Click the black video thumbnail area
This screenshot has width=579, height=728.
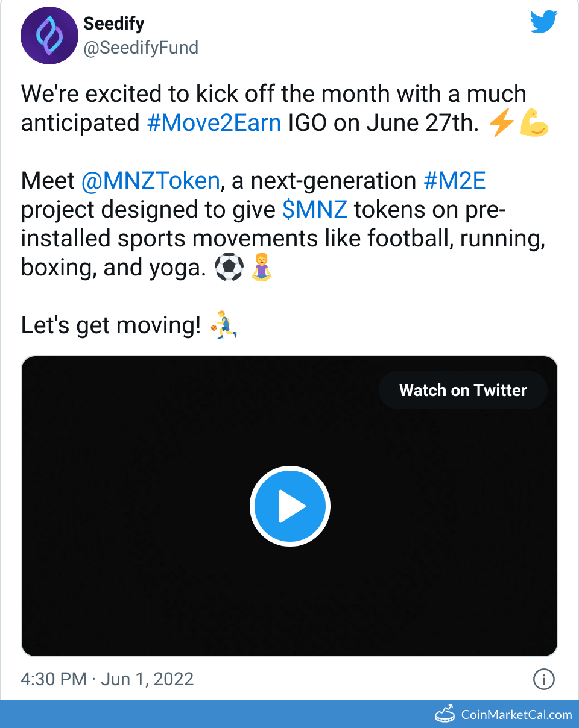[151, 573]
